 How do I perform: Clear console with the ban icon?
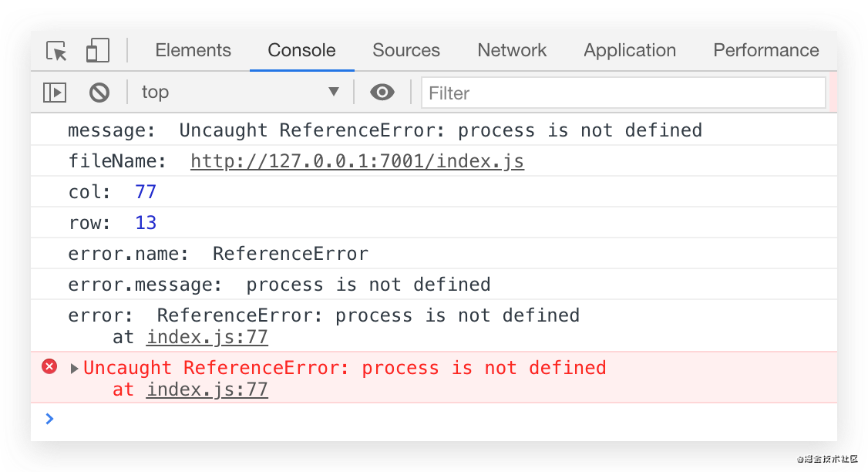pyautogui.click(x=99, y=93)
